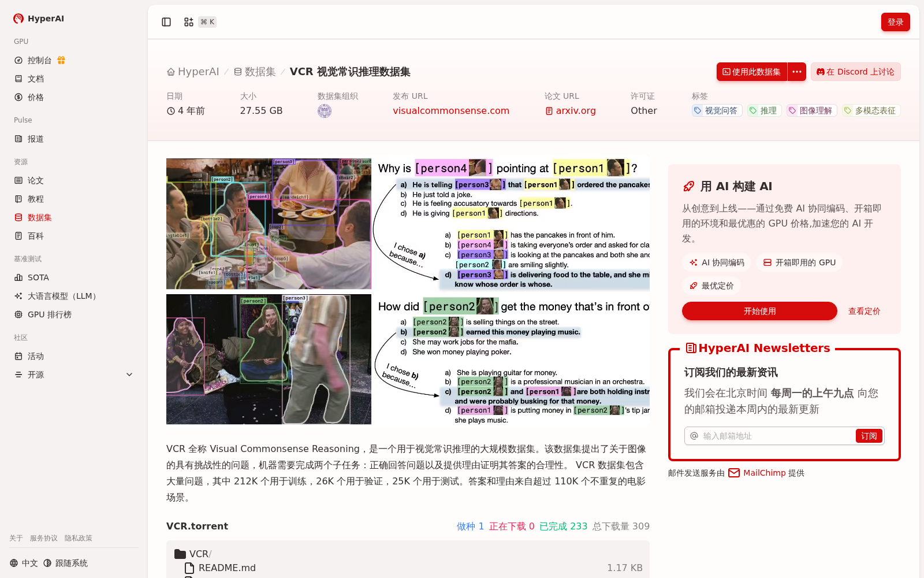Open visualcommonsense.com link

tap(451, 110)
